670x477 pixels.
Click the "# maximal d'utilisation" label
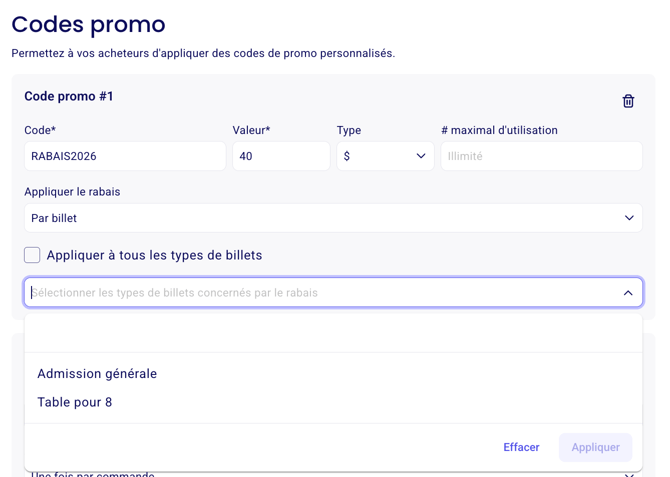(x=499, y=130)
